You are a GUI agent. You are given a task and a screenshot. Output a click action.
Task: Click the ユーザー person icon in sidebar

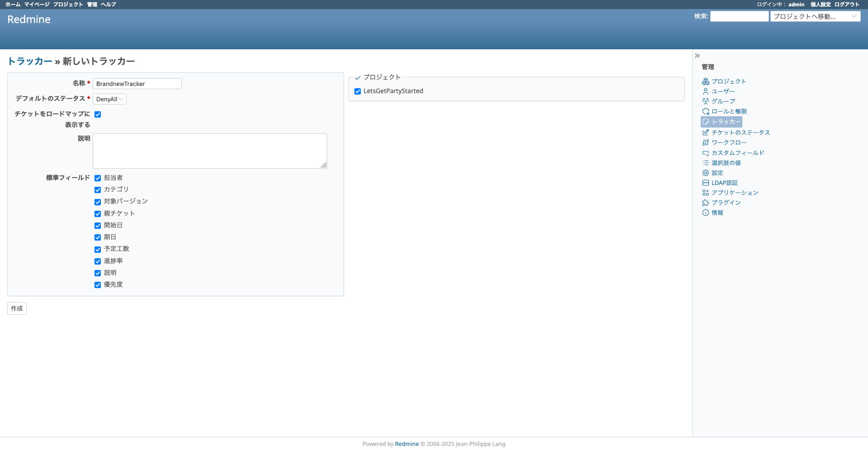tap(705, 91)
